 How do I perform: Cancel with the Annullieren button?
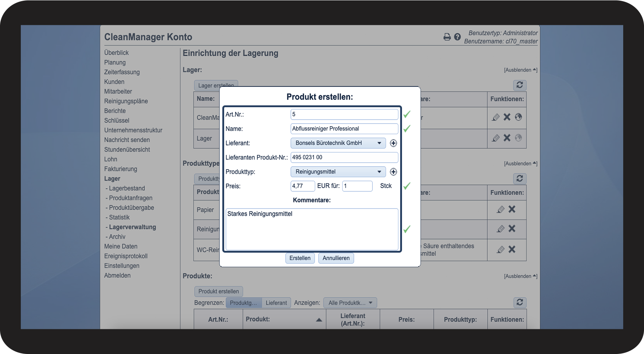click(x=336, y=258)
